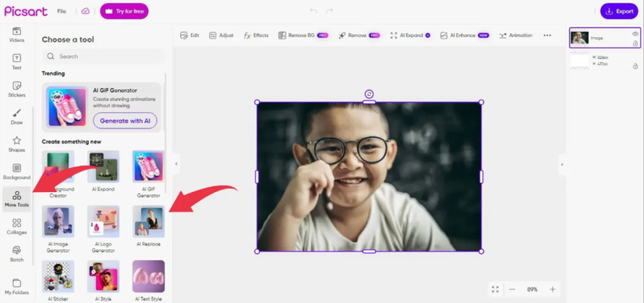This screenshot has height=303, width=644.
Task: Select AI Expand in top toolbar
Action: [x=410, y=36]
